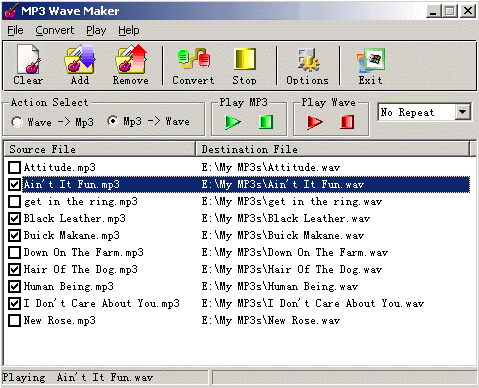The height and width of the screenshot is (388, 479).
Task: Click destination E:\My MP3s\Human Being.wav
Action: [x=280, y=286]
